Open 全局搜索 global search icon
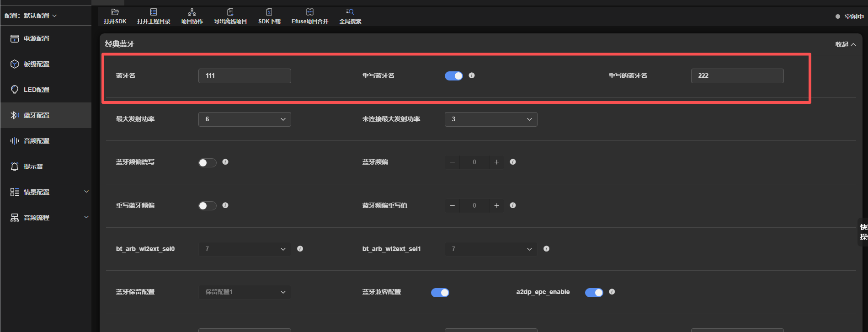Image resolution: width=868 pixels, height=332 pixels. 350,12
